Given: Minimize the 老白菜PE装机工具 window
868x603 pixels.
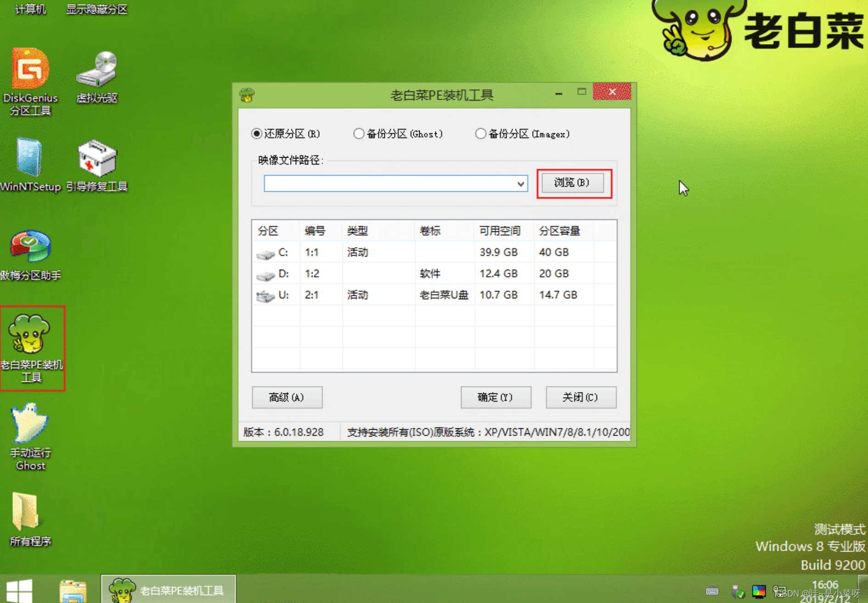Looking at the screenshot, I should 559,93.
